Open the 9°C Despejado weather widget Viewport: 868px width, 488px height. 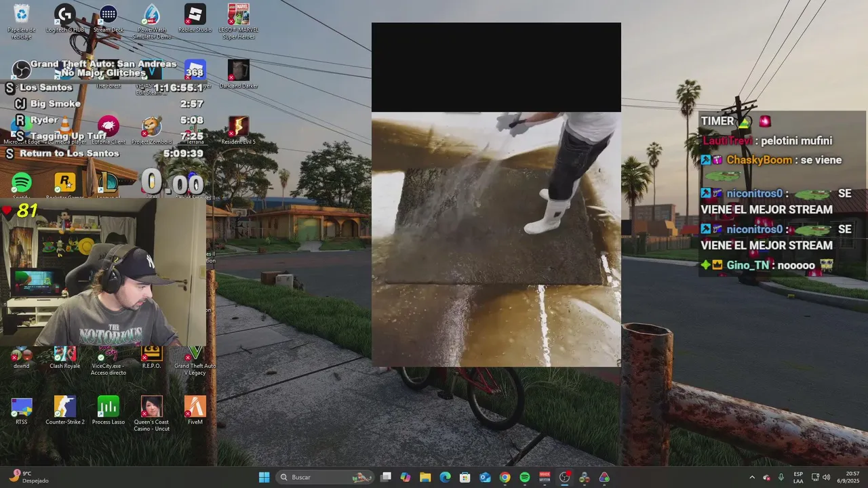click(30, 477)
